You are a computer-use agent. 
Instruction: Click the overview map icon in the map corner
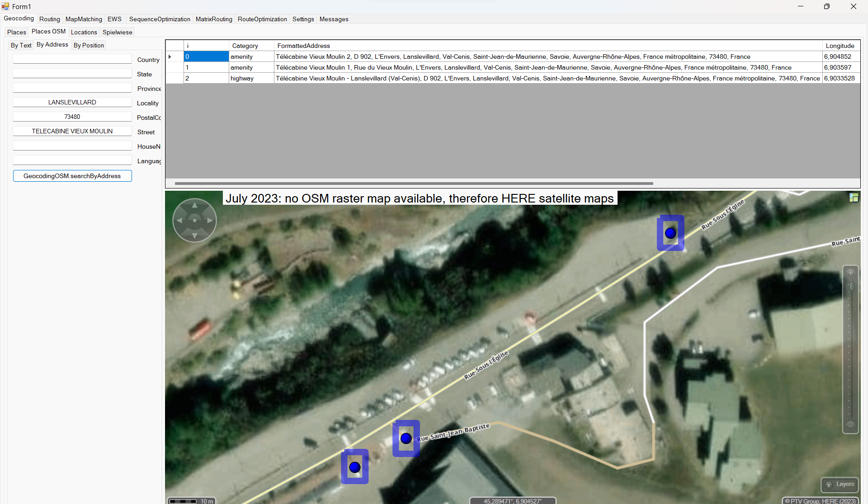point(854,198)
